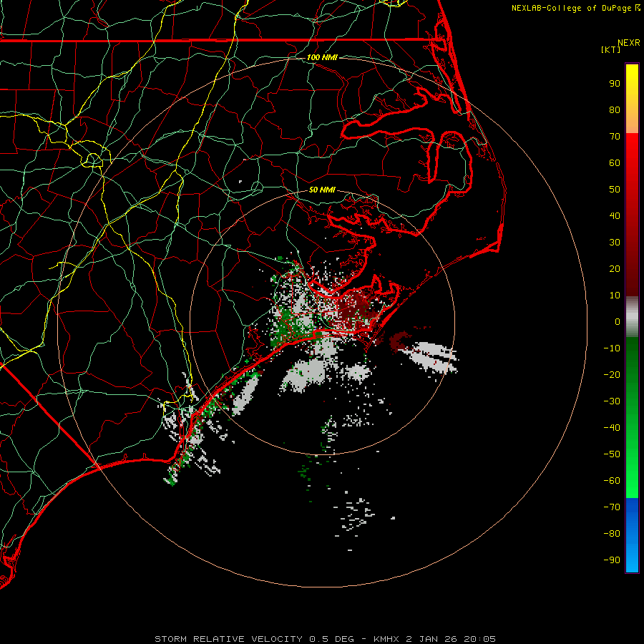Click the 100 NMI range ring label
The image size is (644, 644).
pos(322,57)
